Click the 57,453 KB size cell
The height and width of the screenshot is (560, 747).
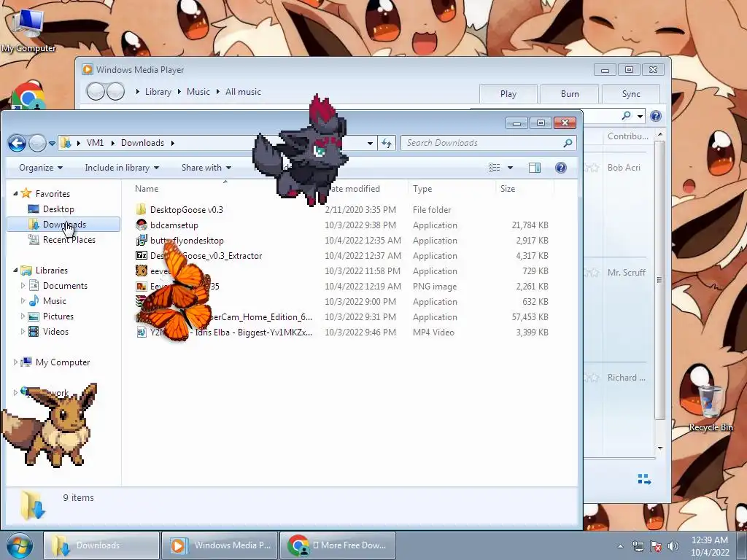tap(530, 317)
